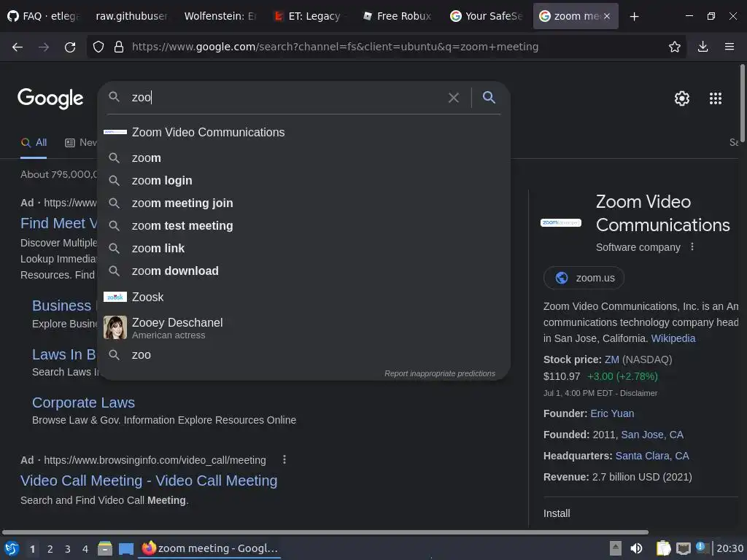This screenshot has height=560, width=747.
Task: Open the removable media eject tray icon
Action: pos(615,548)
